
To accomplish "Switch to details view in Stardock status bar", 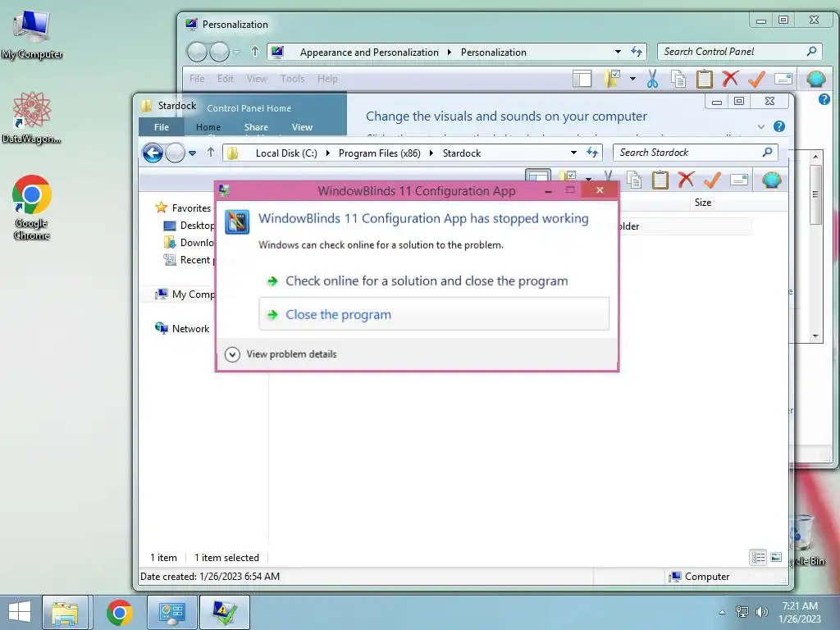I will (x=758, y=558).
